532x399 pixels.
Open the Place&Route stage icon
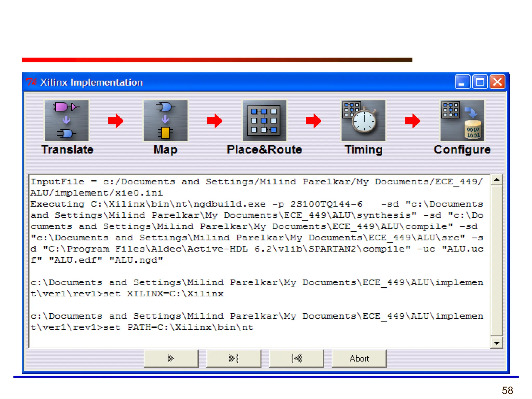(264, 120)
